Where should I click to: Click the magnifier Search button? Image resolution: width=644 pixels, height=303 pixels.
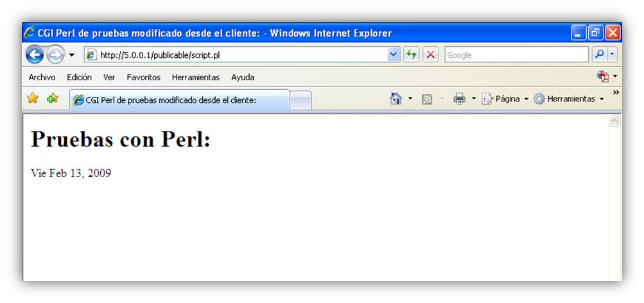pos(599,55)
